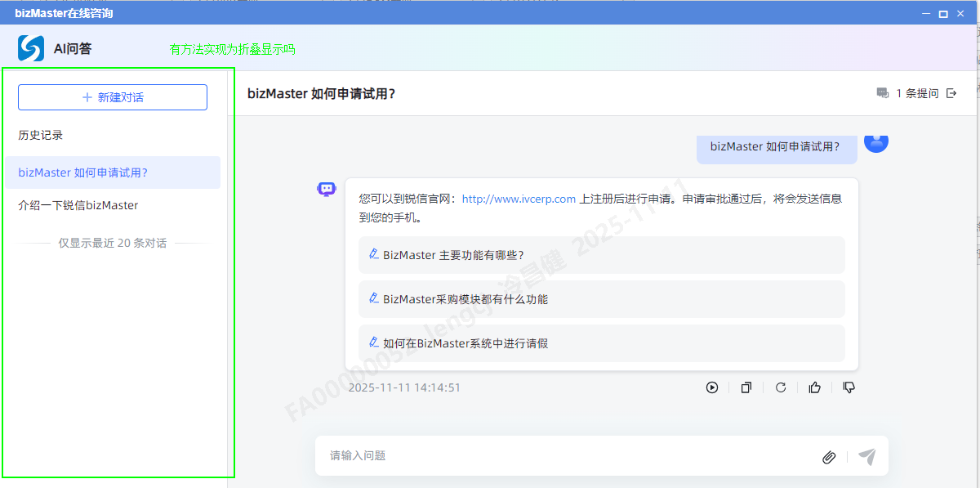
Task: Focus the 请输入问题 input box
Action: pos(563,456)
